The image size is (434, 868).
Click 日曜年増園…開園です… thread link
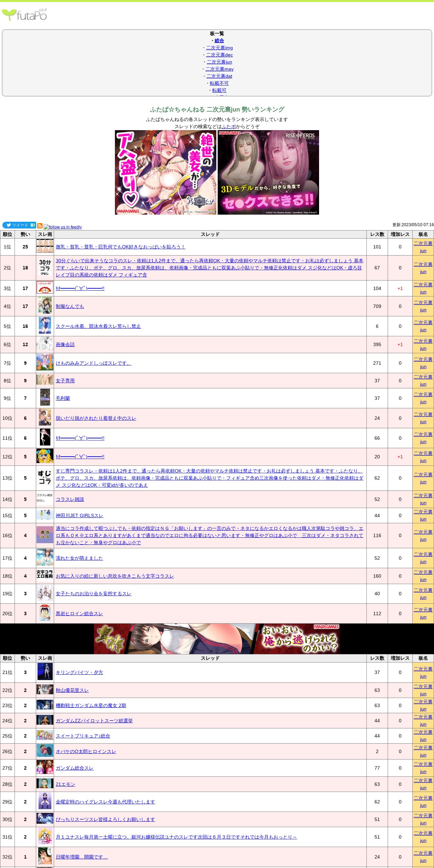pyautogui.click(x=82, y=857)
